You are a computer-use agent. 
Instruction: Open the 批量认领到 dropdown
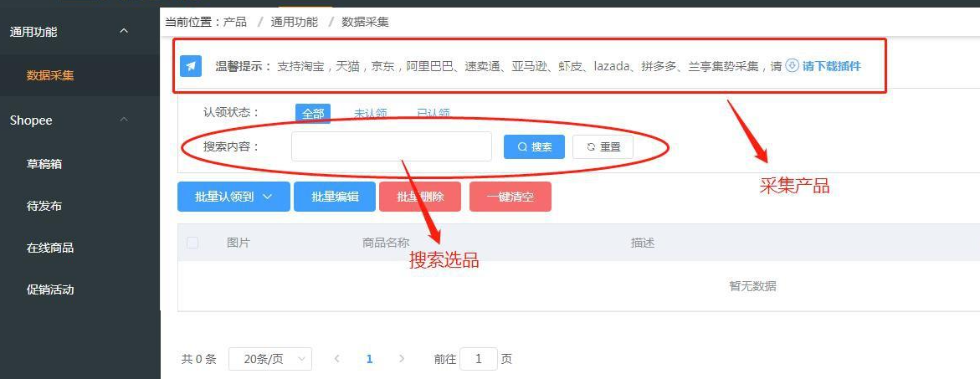[233, 197]
